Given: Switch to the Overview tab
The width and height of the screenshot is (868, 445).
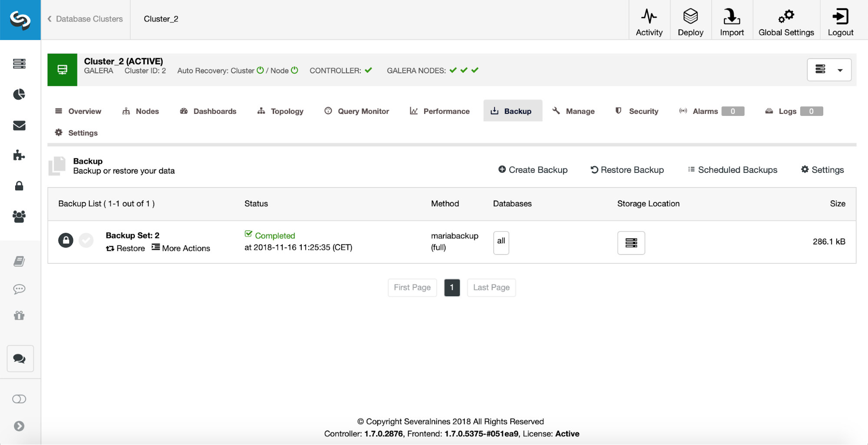Looking at the screenshot, I should [x=78, y=111].
